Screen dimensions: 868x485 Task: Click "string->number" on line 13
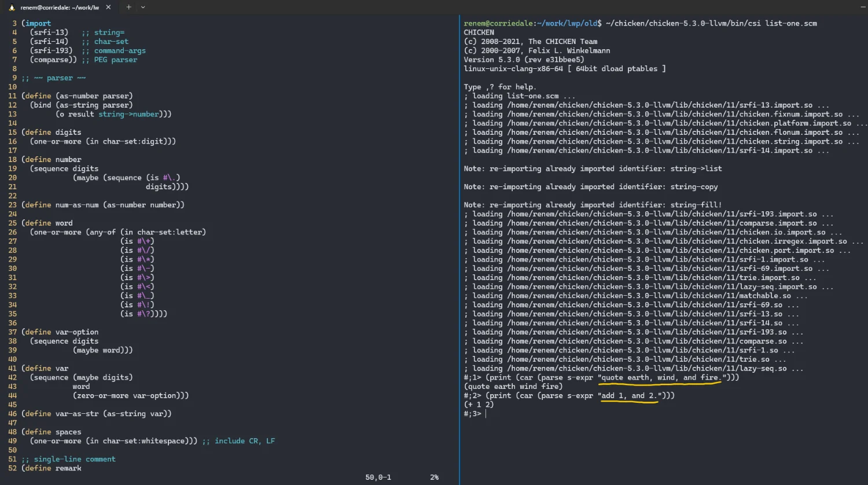[128, 114]
